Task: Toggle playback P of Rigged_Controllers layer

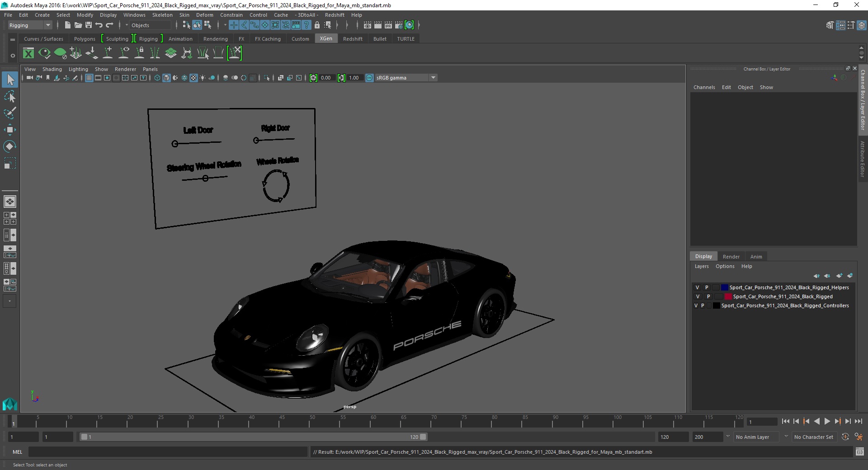Action: [x=703, y=305]
